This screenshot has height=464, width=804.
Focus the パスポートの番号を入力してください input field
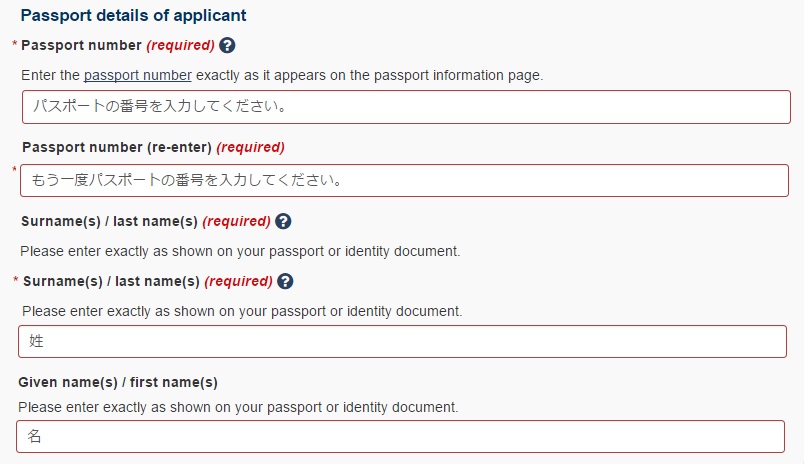click(x=406, y=107)
